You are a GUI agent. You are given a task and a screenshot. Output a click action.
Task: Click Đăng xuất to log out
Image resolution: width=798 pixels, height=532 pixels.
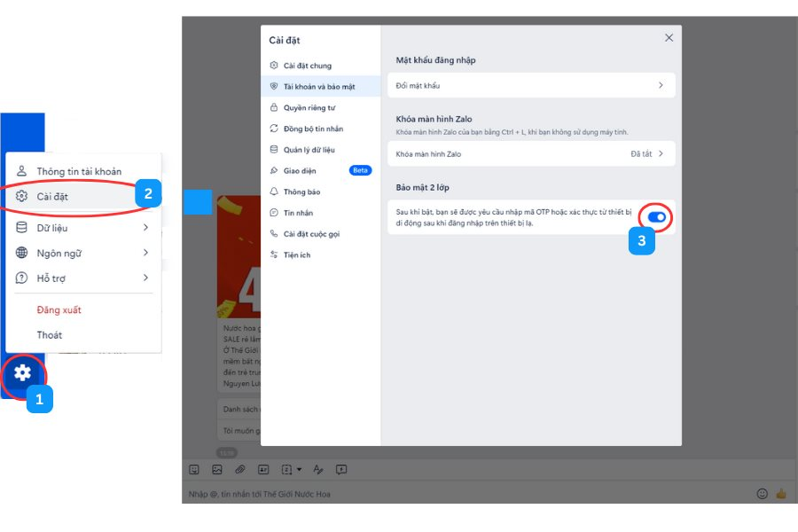point(59,309)
